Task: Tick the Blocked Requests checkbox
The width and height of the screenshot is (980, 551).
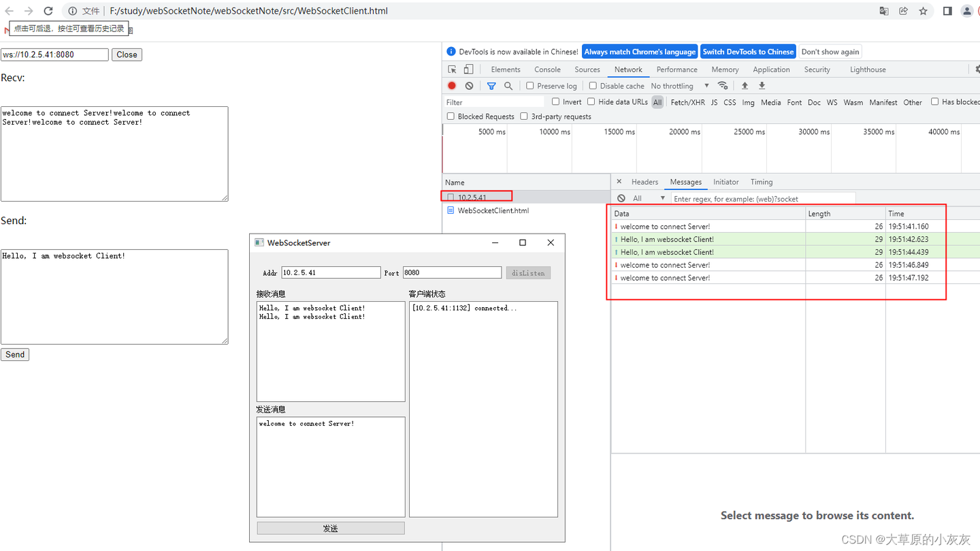Action: click(x=451, y=116)
